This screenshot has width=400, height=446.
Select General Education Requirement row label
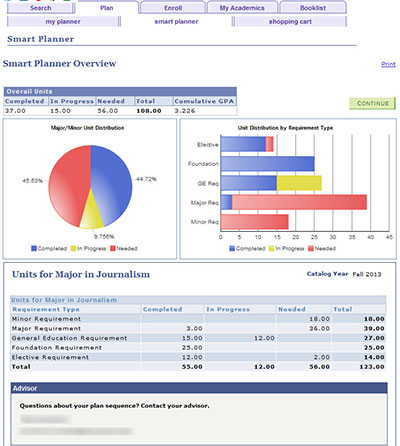click(69, 338)
